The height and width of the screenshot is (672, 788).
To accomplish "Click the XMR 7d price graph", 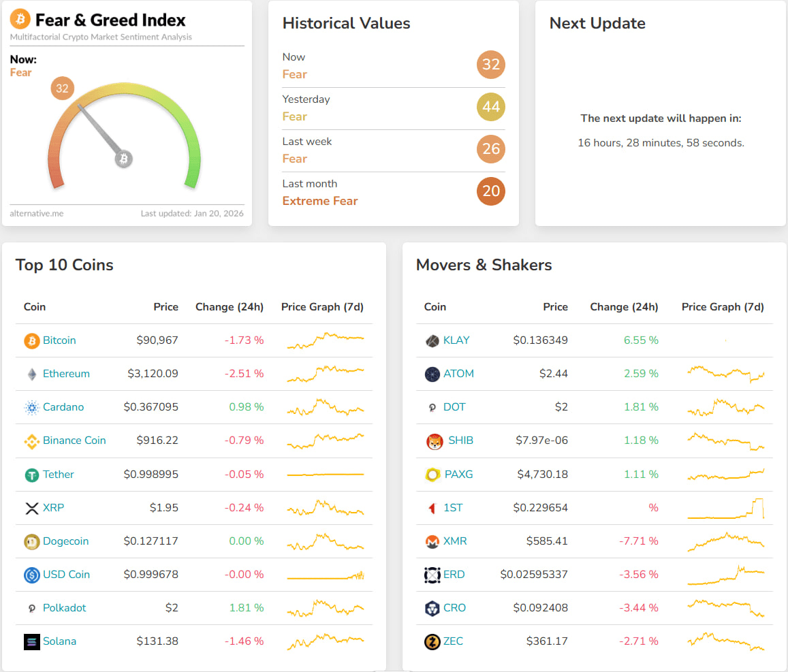I will point(726,542).
